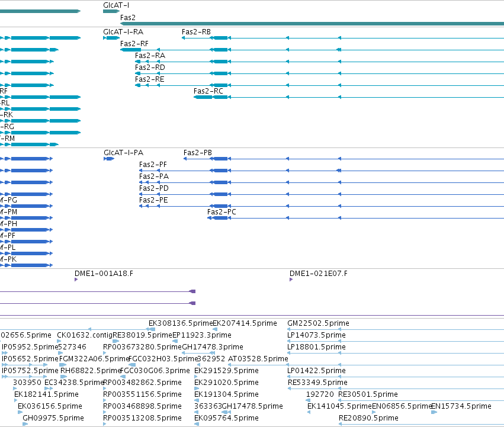The height and width of the screenshot is (427, 504).
Task: Select the GH17478.5prime EST label
Action: (252, 406)
